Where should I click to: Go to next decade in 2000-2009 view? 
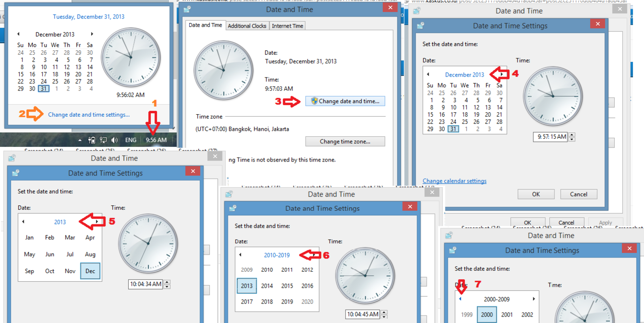(x=534, y=299)
